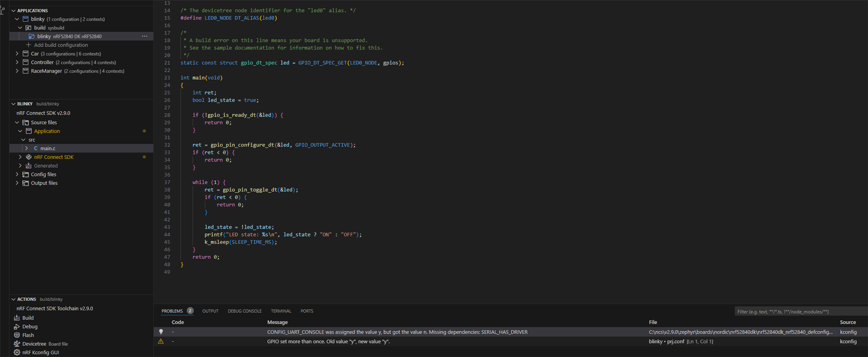
Task: Open the more actions ellipsis for blinky nRF52840 DK
Action: 144,36
